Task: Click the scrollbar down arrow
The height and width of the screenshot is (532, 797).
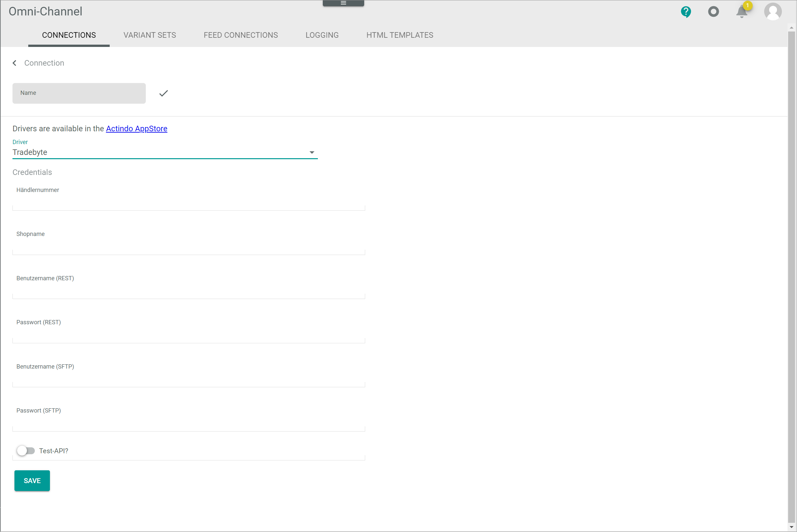Action: [x=791, y=527]
